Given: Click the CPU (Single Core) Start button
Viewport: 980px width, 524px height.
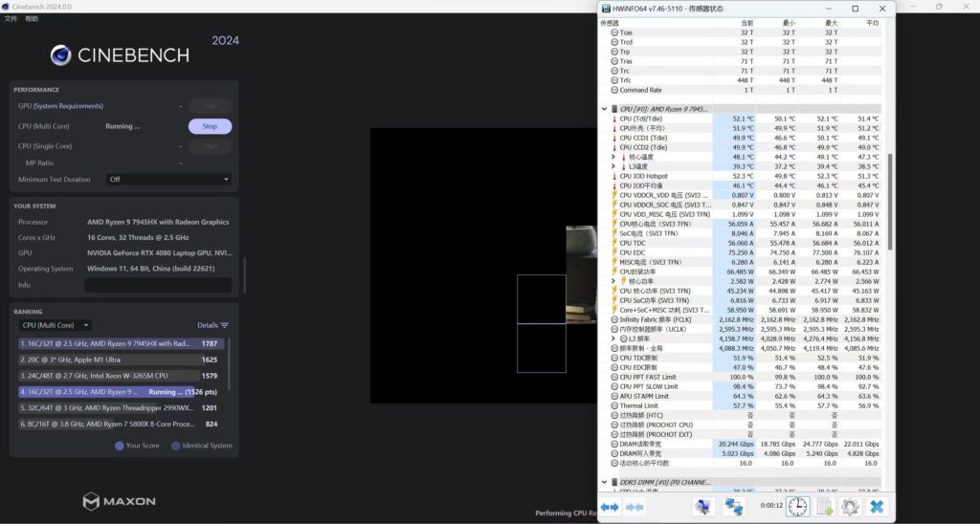Looking at the screenshot, I should 210,146.
